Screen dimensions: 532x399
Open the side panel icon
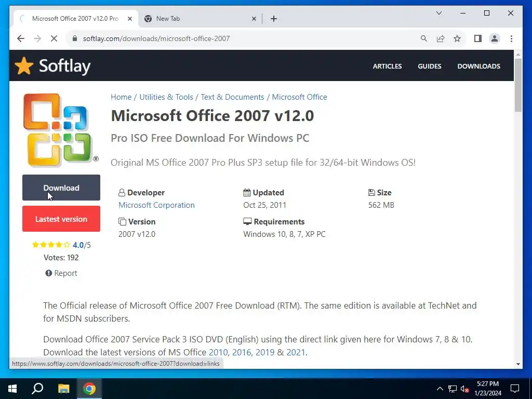[x=478, y=38]
